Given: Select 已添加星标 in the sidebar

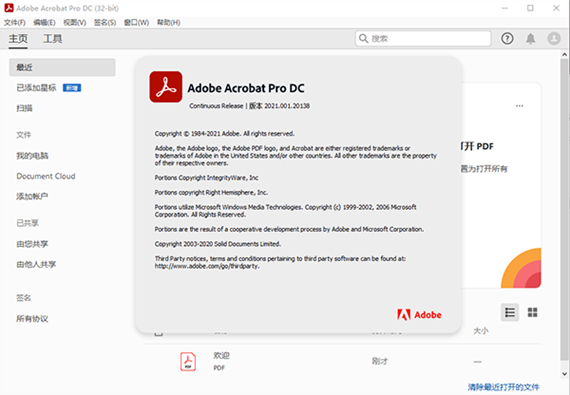Looking at the screenshot, I should (x=36, y=88).
